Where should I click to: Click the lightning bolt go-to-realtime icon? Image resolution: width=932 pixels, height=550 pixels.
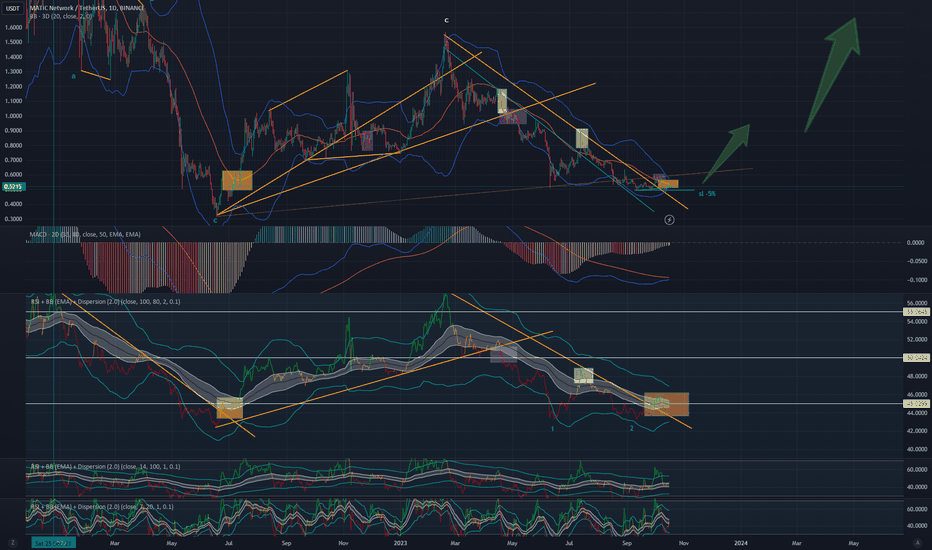669,220
